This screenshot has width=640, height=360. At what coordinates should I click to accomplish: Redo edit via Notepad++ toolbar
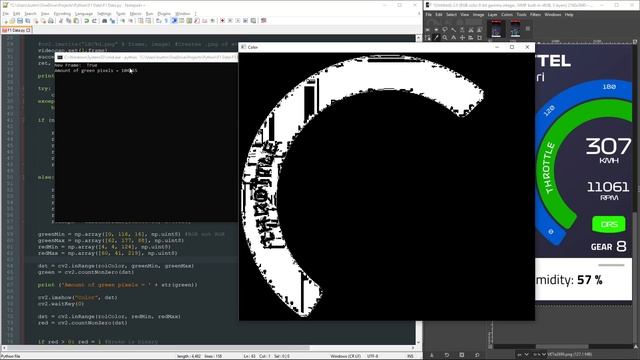tap(94, 21)
